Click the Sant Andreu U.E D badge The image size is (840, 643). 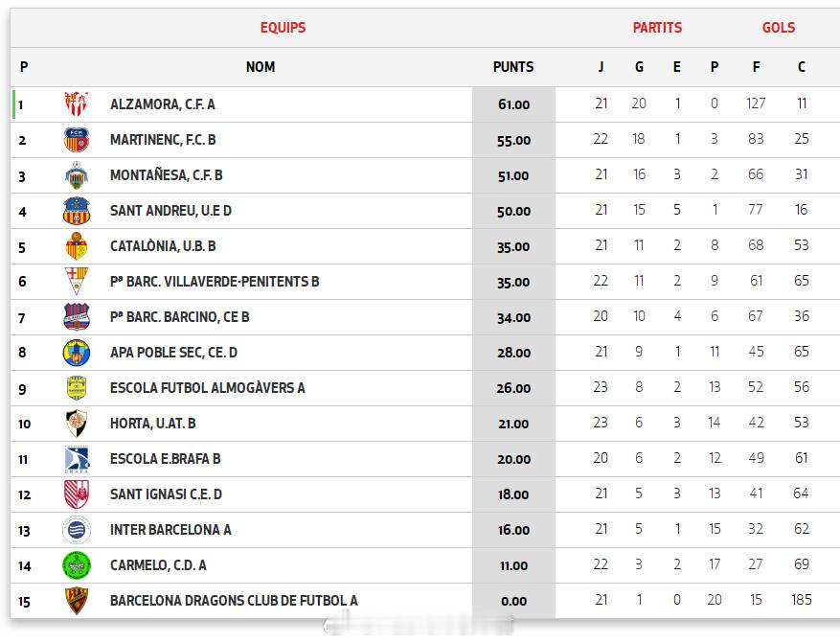(x=76, y=211)
